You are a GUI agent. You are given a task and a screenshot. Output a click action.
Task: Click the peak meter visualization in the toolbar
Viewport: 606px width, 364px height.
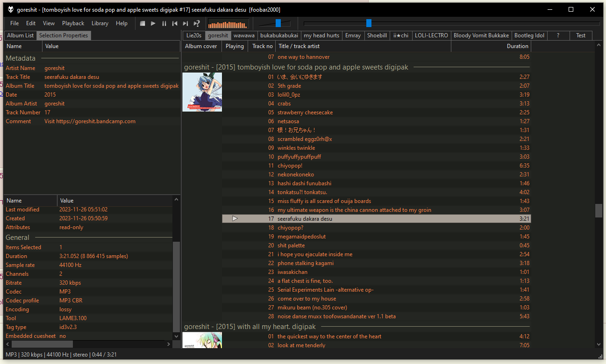click(228, 24)
